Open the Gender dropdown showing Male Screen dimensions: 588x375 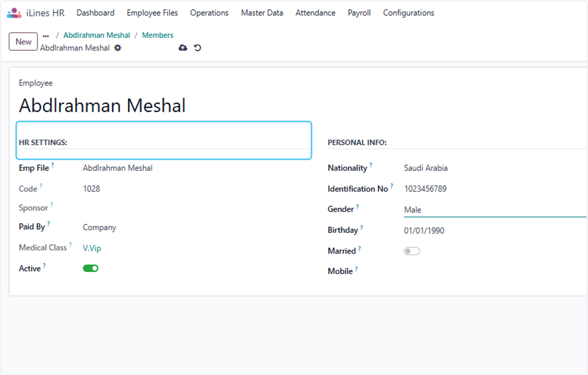495,210
